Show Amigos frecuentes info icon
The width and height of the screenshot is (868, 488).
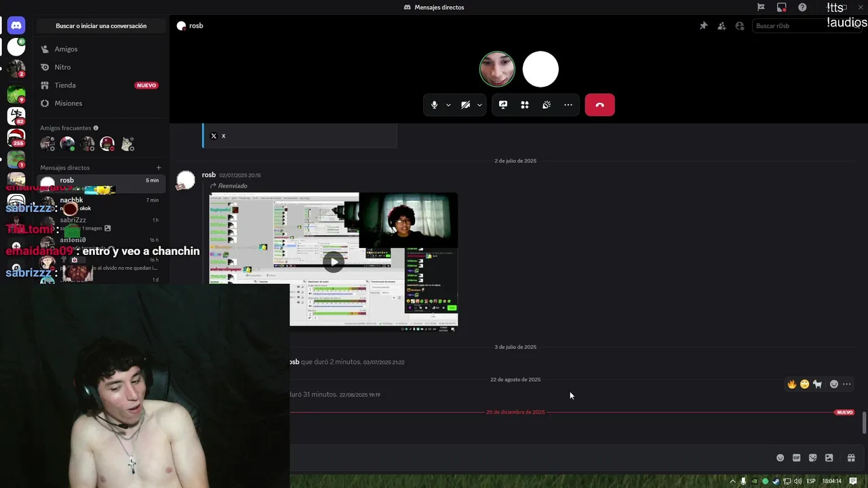pos(96,128)
